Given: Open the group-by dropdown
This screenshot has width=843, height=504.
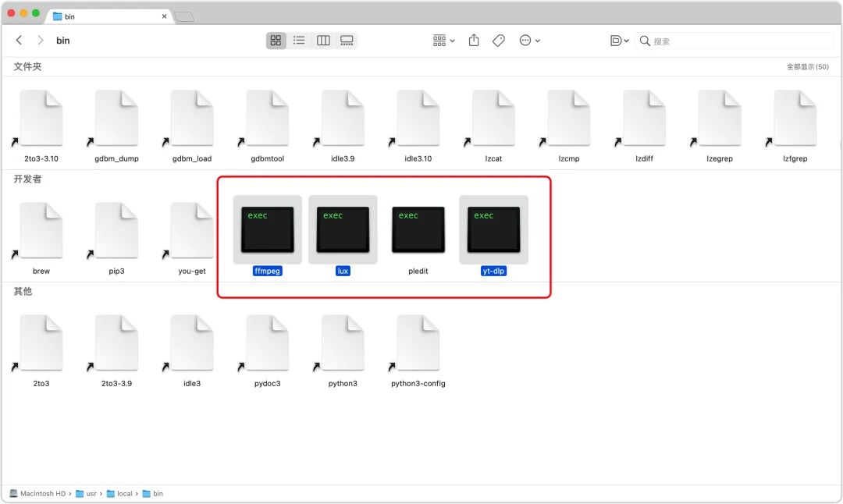Looking at the screenshot, I should (x=443, y=41).
